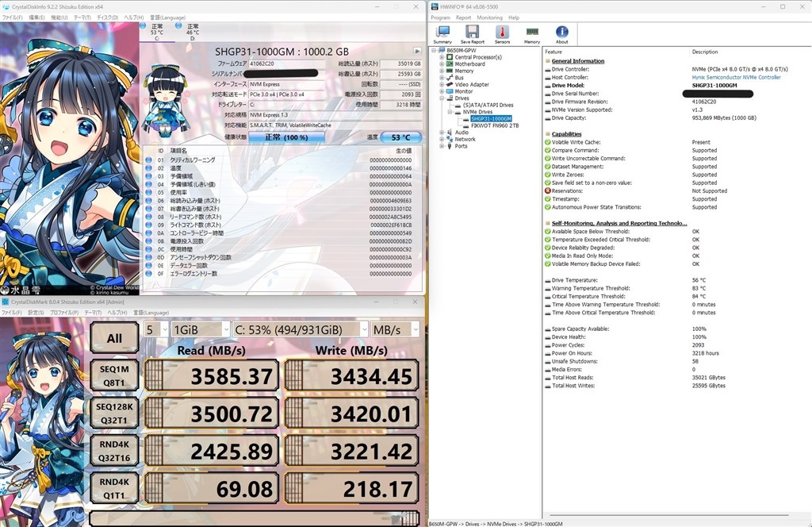This screenshot has width=812, height=527.
Task: Click the B650M-GPW computer icon in tree
Action: (x=442, y=50)
